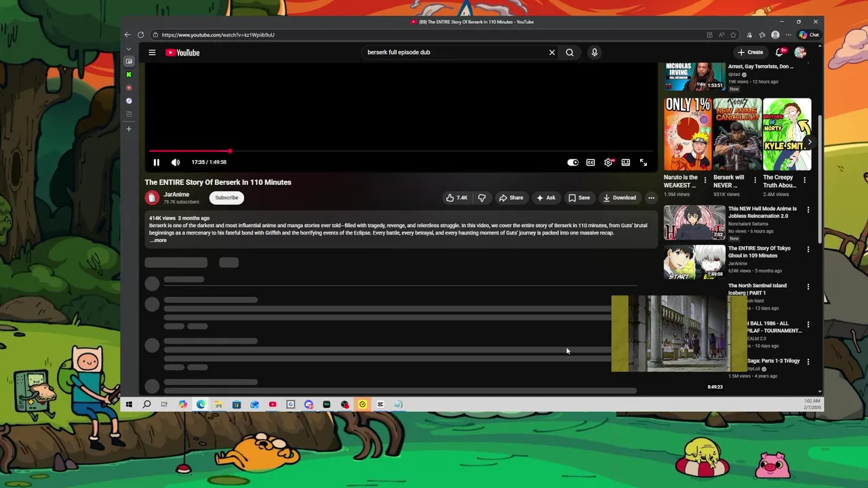The width and height of the screenshot is (868, 488).
Task: Open Discord from the taskbar
Action: point(309,405)
